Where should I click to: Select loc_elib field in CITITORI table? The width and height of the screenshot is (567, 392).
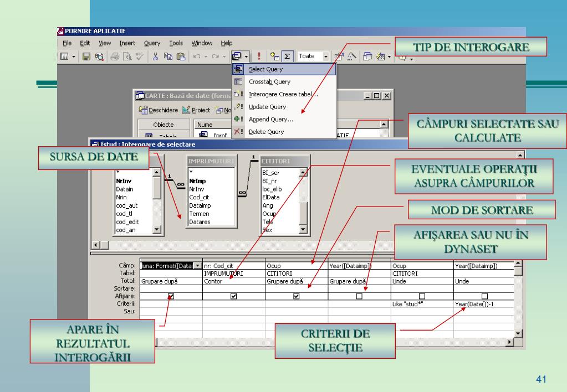pos(272,189)
